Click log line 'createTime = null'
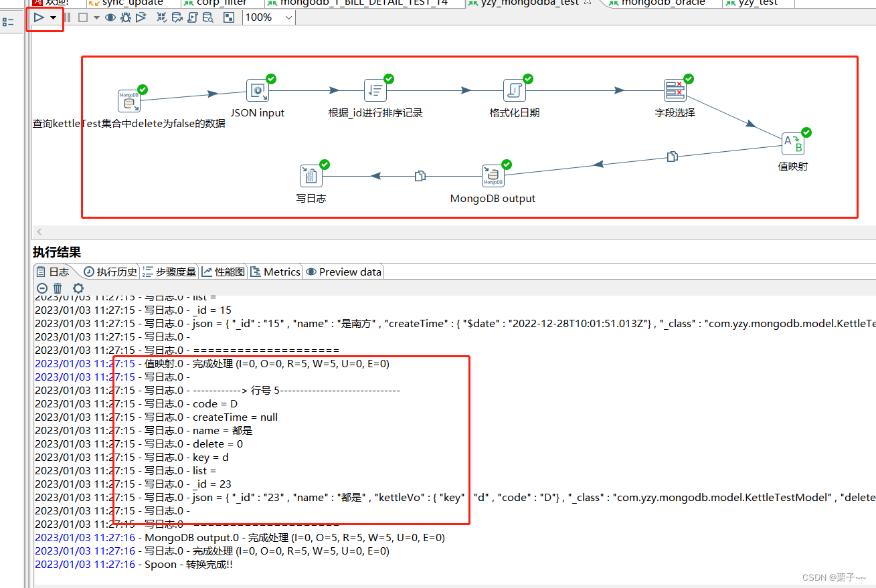This screenshot has height=588, width=876. click(x=156, y=417)
